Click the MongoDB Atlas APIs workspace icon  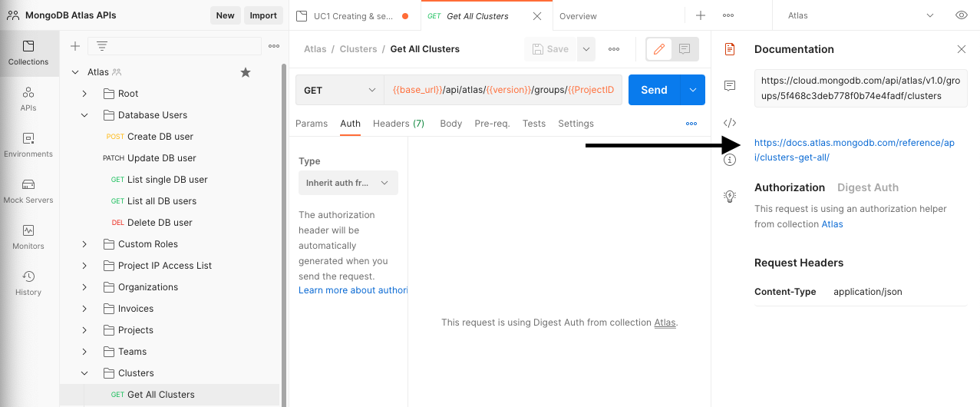click(x=13, y=15)
